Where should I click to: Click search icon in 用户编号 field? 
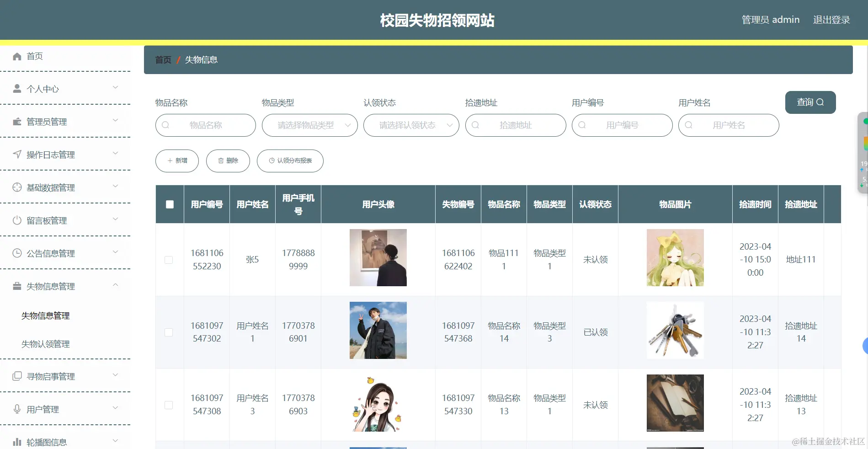pyautogui.click(x=582, y=125)
